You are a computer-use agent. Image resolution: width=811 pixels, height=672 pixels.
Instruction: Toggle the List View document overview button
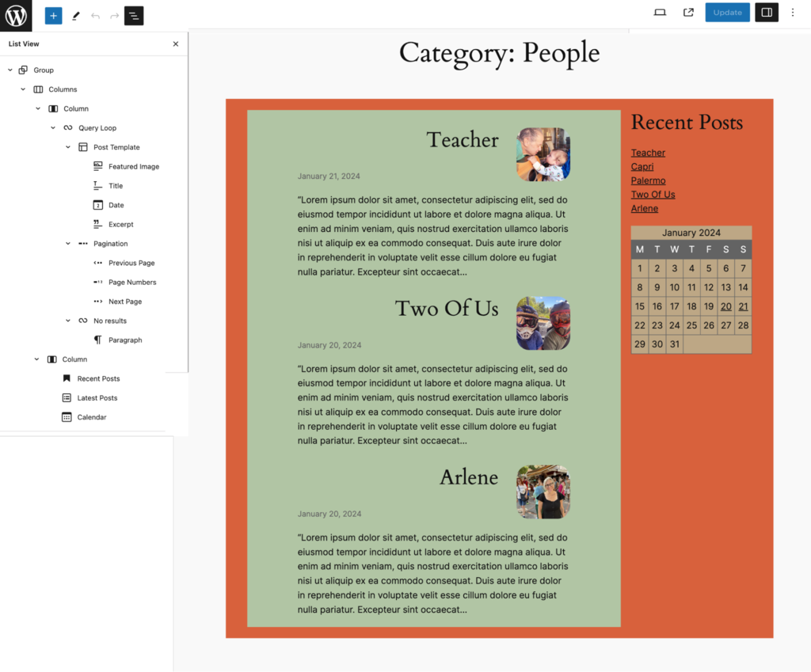(134, 16)
